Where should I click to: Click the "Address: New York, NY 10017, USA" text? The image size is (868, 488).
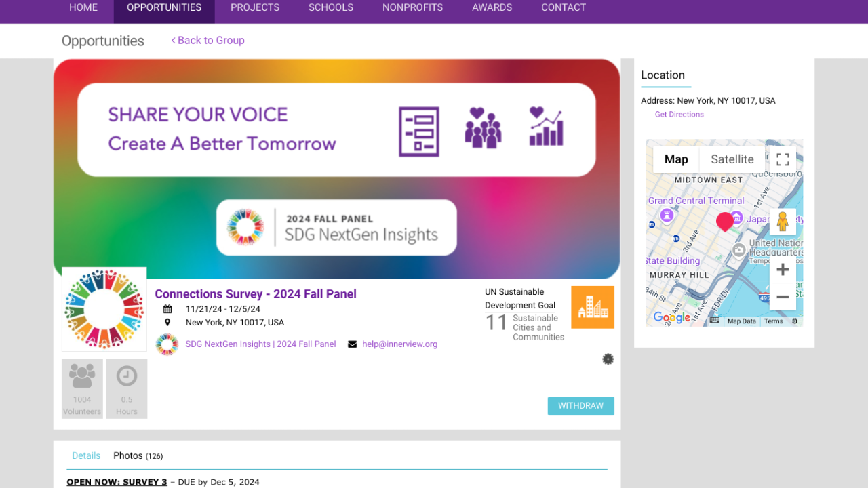(708, 101)
